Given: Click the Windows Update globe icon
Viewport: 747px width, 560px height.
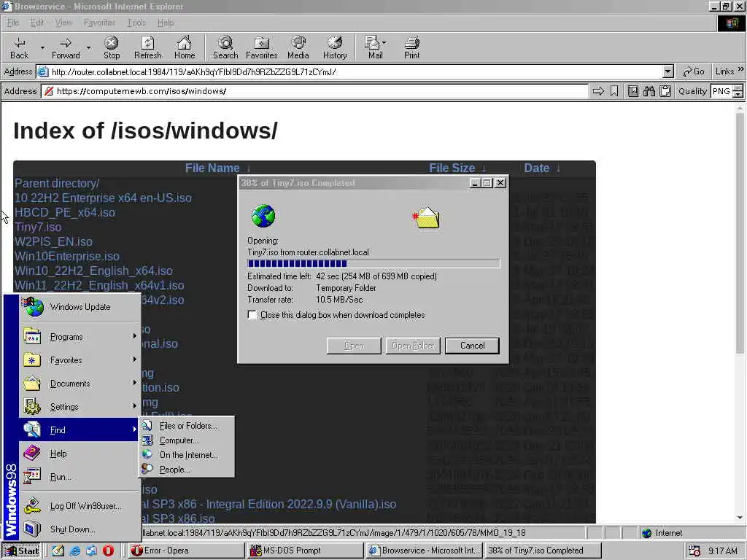Looking at the screenshot, I should (34, 307).
